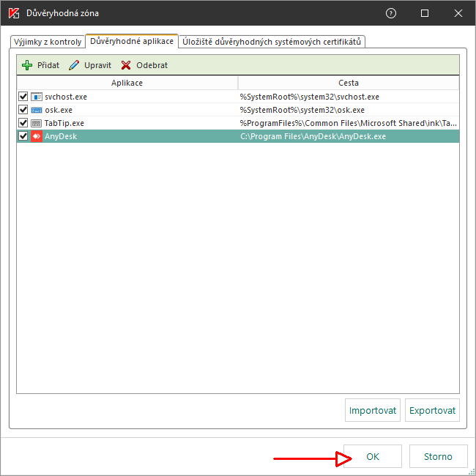Click the TabTip.exe keyboard icon
The height and width of the screenshot is (476, 476).
pos(37,123)
